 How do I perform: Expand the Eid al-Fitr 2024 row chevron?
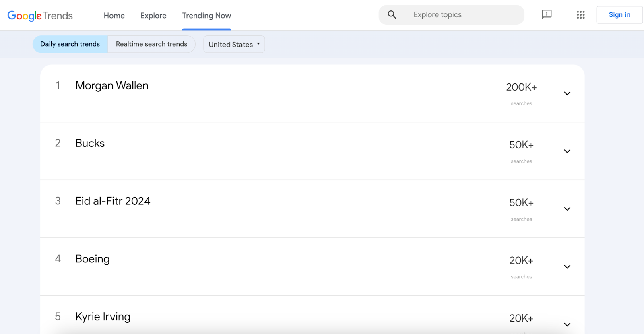[567, 209]
